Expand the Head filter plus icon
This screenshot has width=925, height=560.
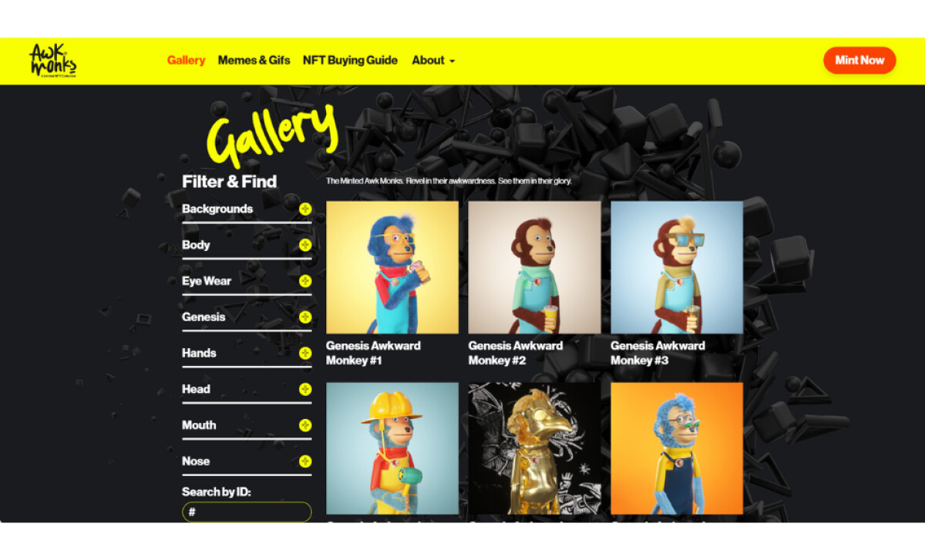(x=305, y=389)
